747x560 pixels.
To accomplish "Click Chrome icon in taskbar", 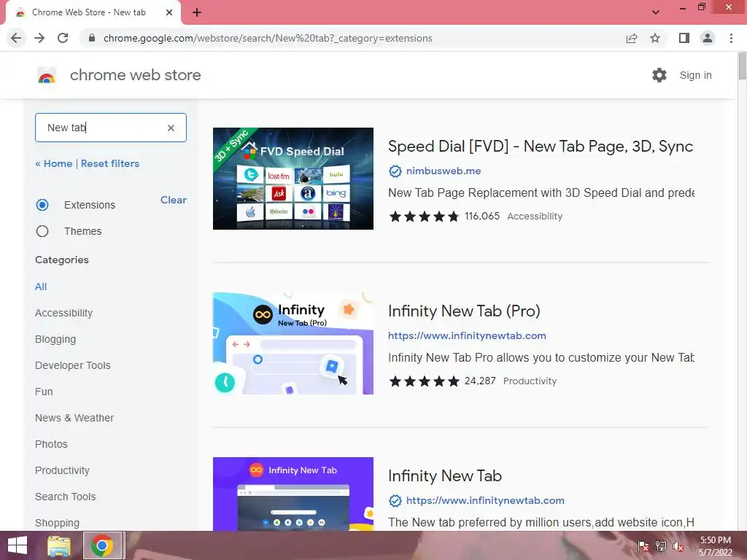I will [102, 545].
